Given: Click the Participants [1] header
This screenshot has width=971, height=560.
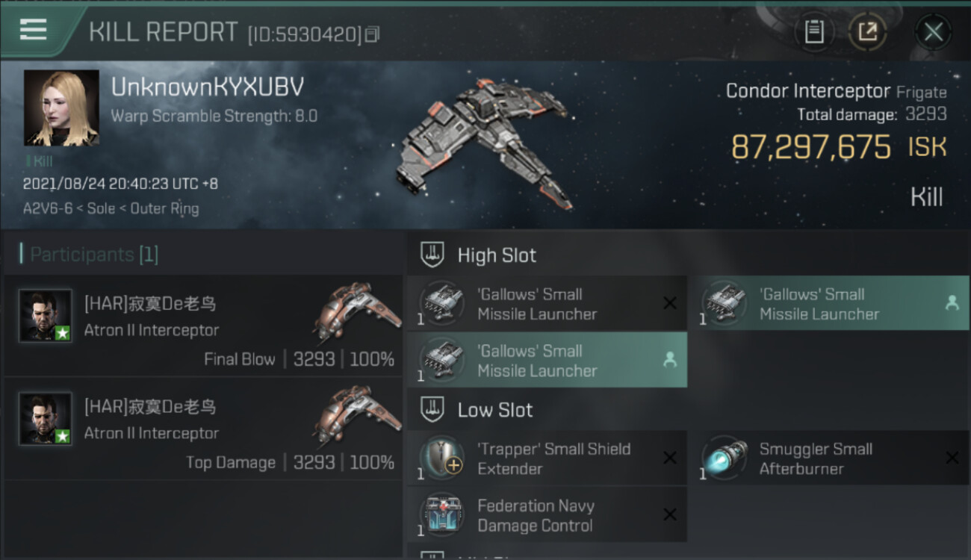Looking at the screenshot, I should (x=90, y=255).
